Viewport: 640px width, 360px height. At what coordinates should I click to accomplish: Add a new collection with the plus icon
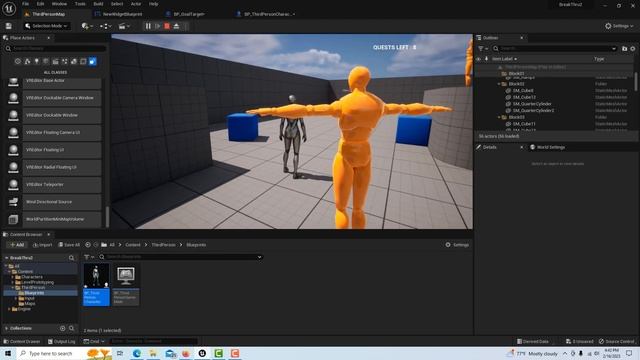coord(62,329)
